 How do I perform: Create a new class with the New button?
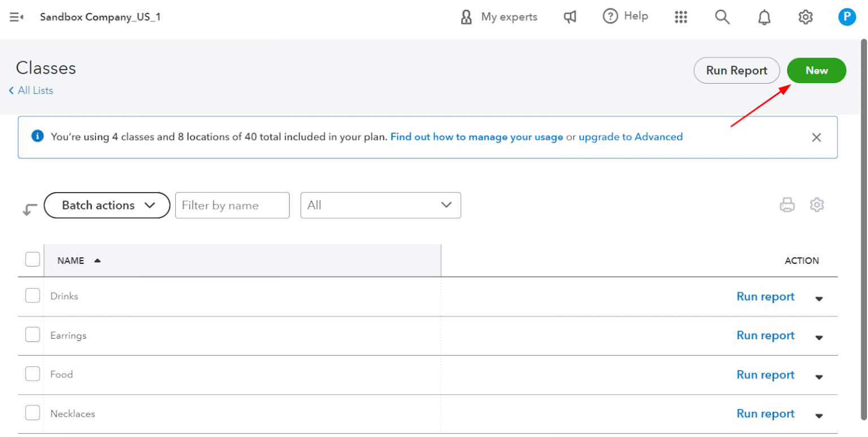[x=817, y=70]
